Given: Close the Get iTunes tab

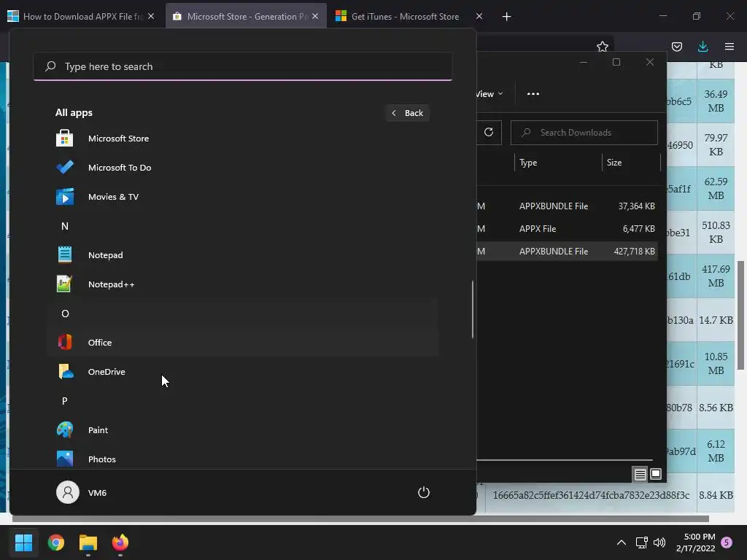Looking at the screenshot, I should click(x=479, y=16).
